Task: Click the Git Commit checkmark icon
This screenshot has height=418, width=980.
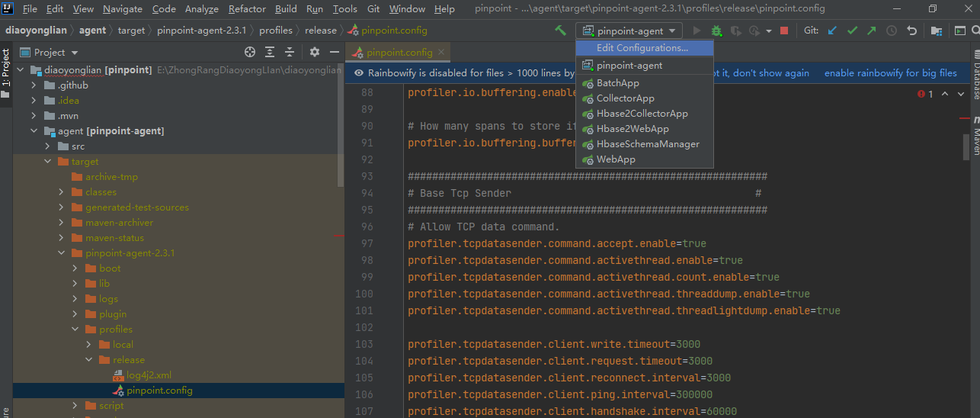Action: point(852,31)
